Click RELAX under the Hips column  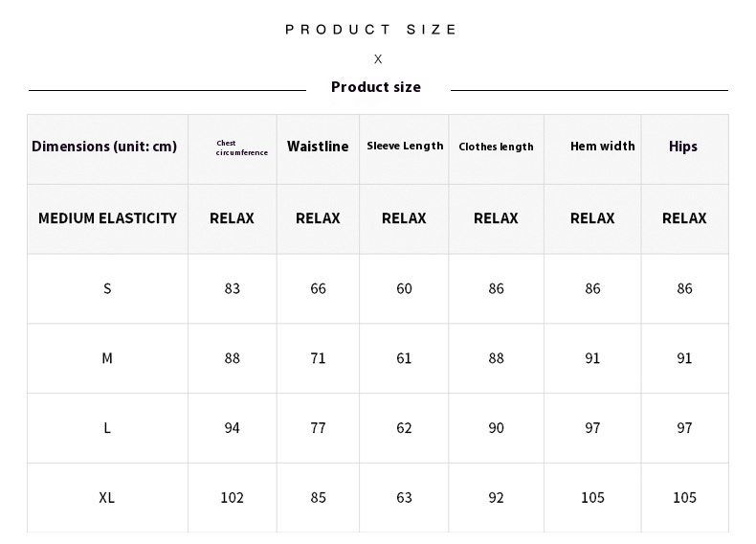pyautogui.click(x=684, y=218)
